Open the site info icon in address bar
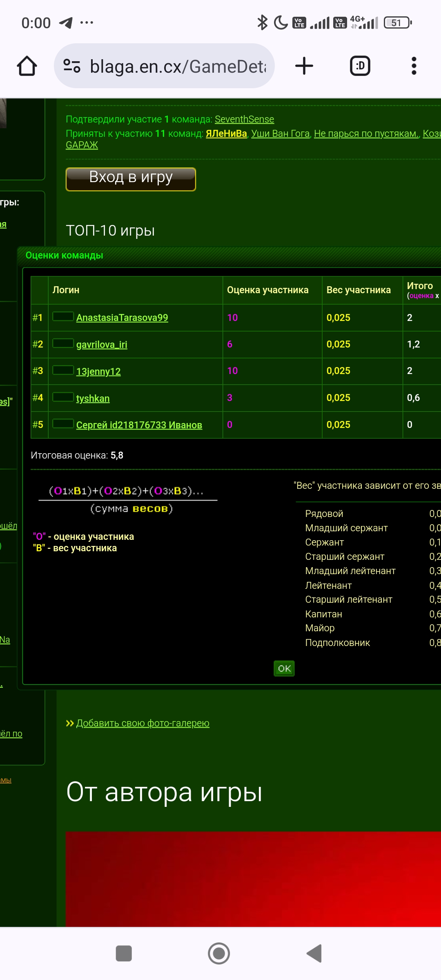 click(72, 66)
